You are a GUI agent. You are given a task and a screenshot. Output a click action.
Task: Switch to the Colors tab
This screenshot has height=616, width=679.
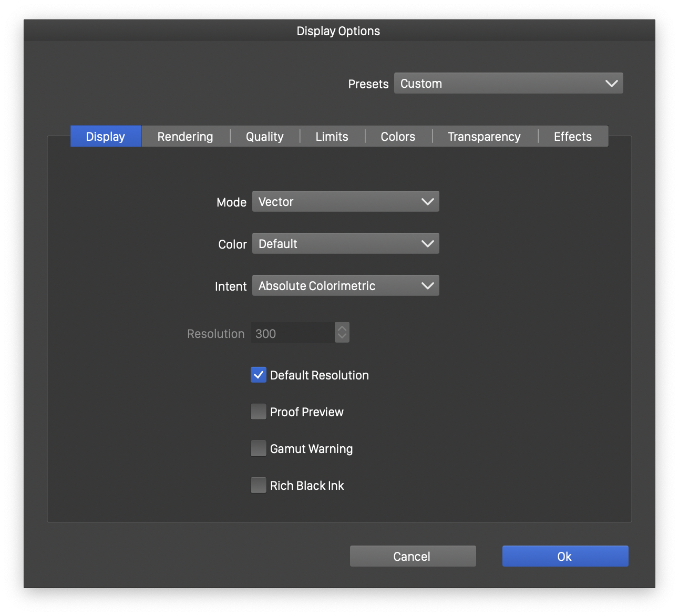[x=398, y=137]
